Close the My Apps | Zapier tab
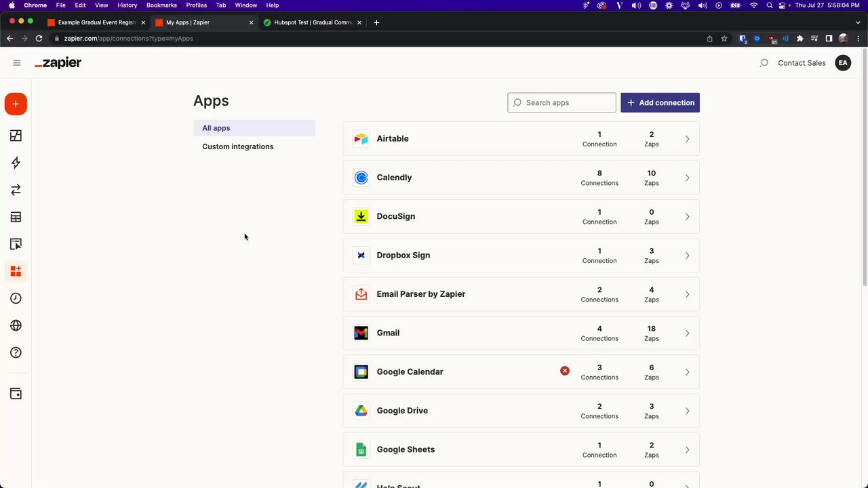The height and width of the screenshot is (488, 868). 251,22
